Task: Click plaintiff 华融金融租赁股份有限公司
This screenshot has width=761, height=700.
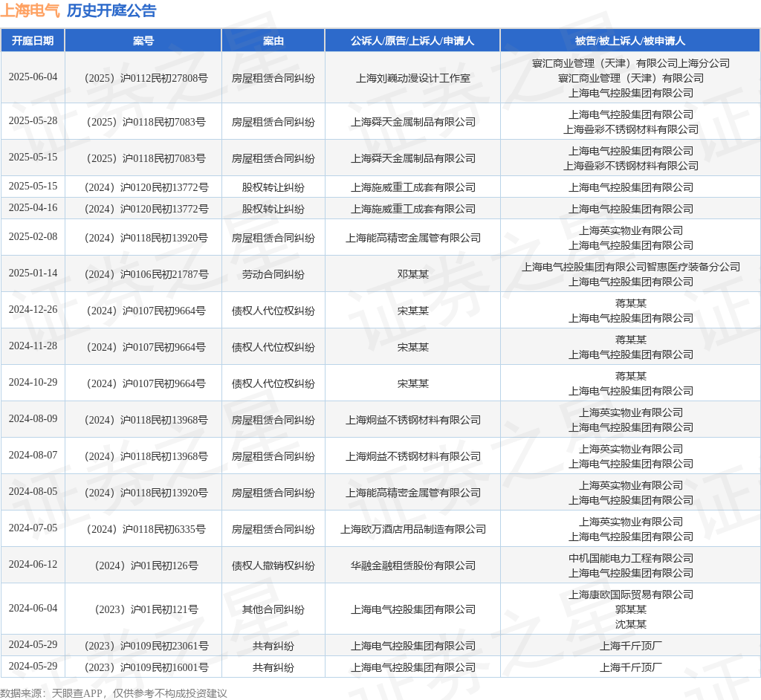Action: coord(413,566)
